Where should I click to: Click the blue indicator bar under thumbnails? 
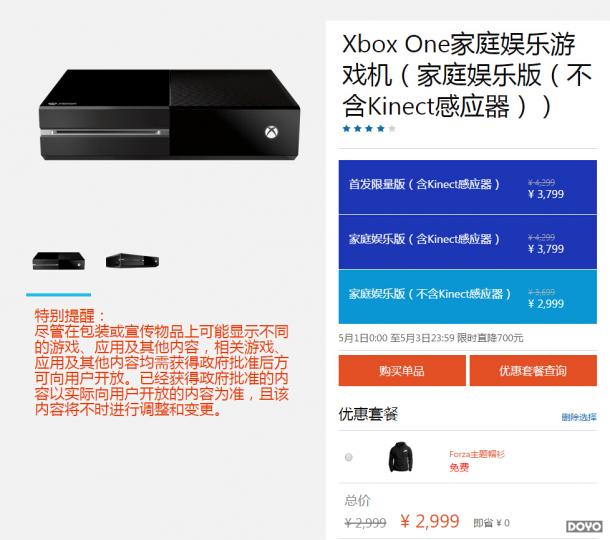pyautogui.click(x=59, y=295)
